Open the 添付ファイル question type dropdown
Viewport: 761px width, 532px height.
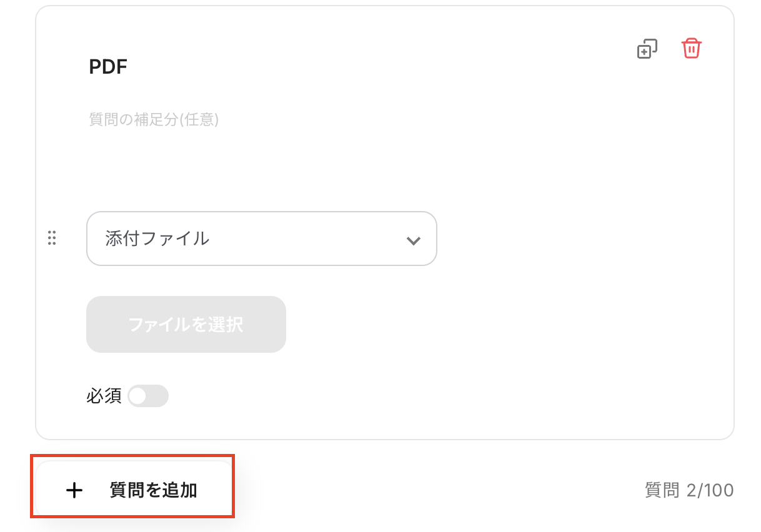pos(261,239)
